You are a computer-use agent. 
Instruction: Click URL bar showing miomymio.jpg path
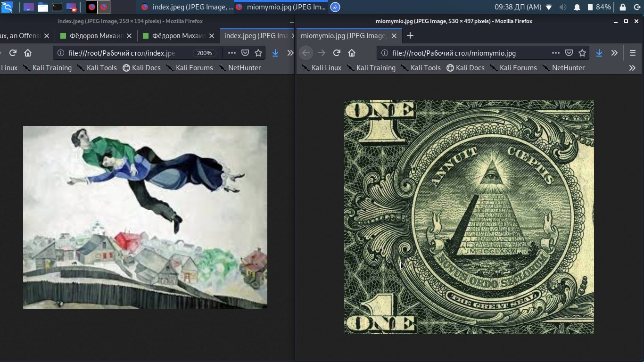[x=467, y=53]
